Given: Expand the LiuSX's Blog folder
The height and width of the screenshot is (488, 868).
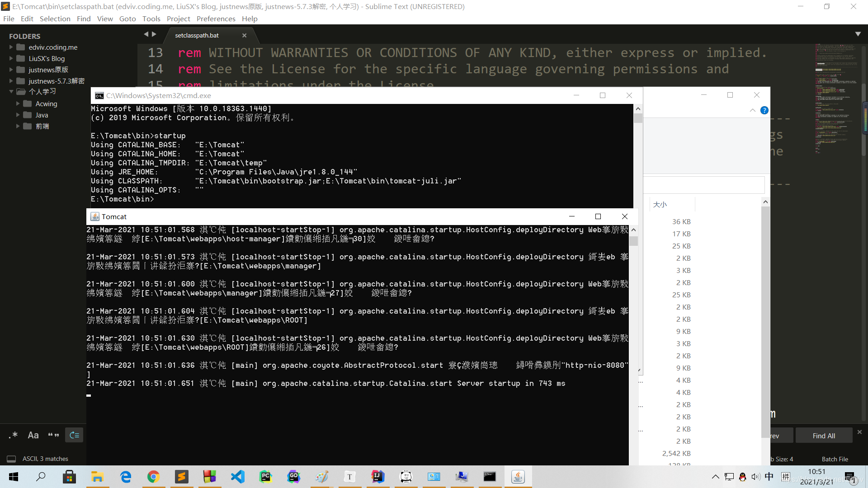Looking at the screenshot, I should (11, 58).
